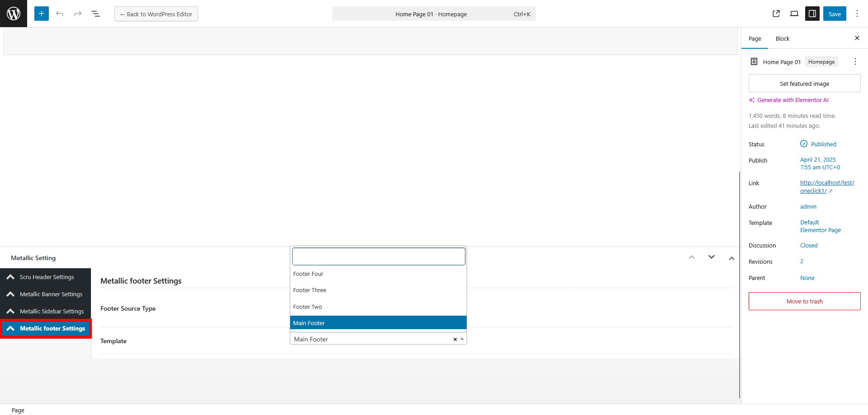The width and height of the screenshot is (868, 415).
Task: Click the Undo arrow icon
Action: click(x=60, y=14)
